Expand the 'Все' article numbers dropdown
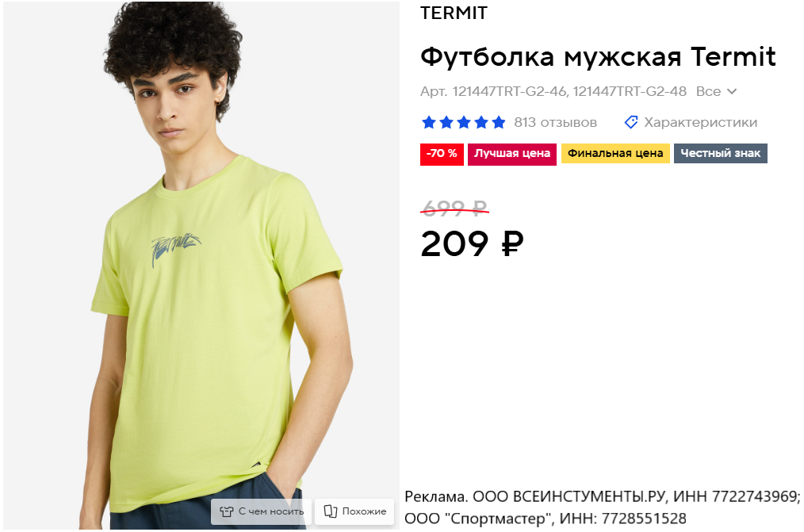This screenshot has height=532, width=804. [716, 92]
